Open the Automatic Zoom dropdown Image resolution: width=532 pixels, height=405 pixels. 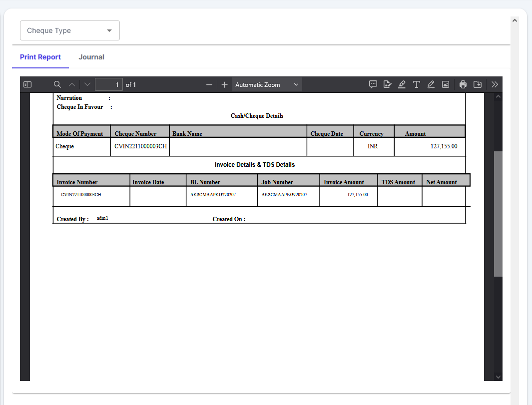click(267, 84)
